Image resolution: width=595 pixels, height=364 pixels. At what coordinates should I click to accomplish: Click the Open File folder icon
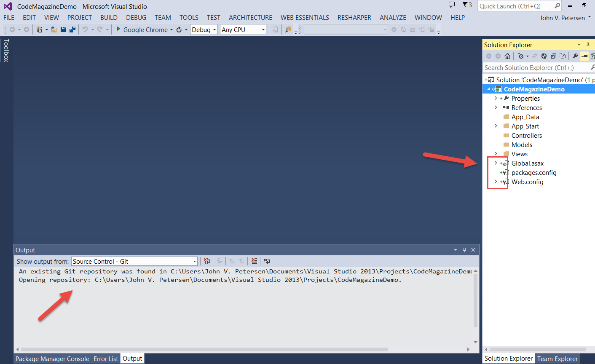[54, 29]
